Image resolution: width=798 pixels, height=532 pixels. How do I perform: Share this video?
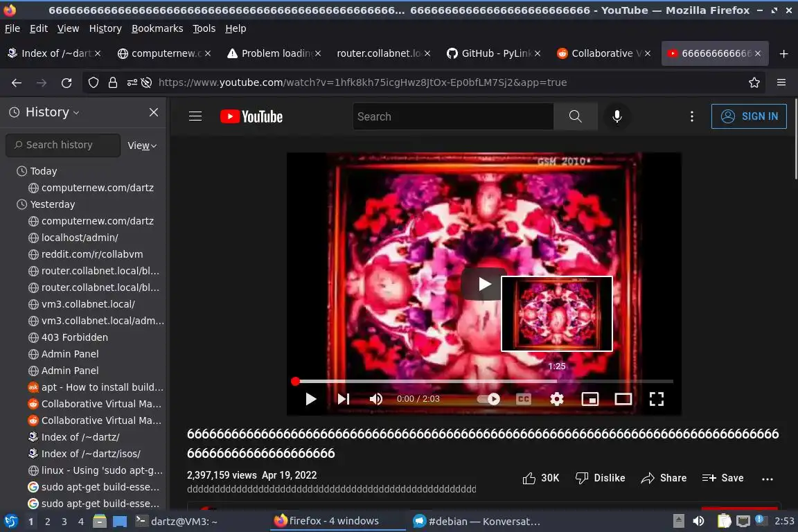664,478
